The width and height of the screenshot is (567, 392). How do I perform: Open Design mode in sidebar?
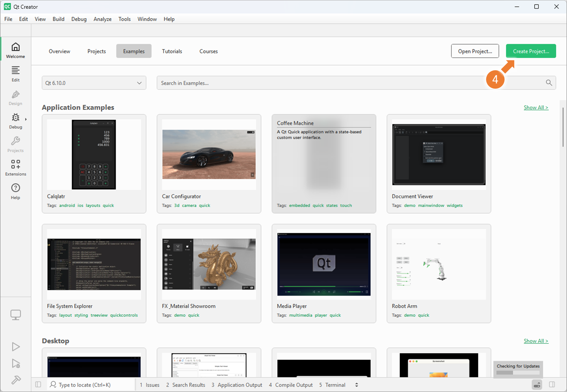coord(15,97)
